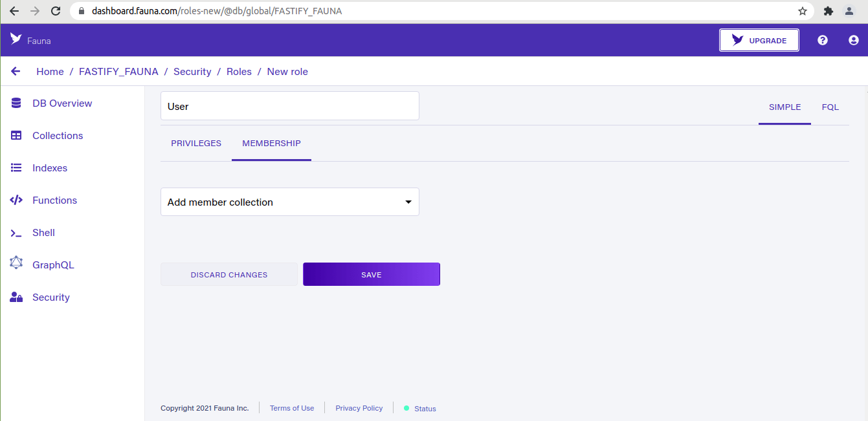Image resolution: width=868 pixels, height=421 pixels.
Task: Click the role name field containing User
Action: 290,106
